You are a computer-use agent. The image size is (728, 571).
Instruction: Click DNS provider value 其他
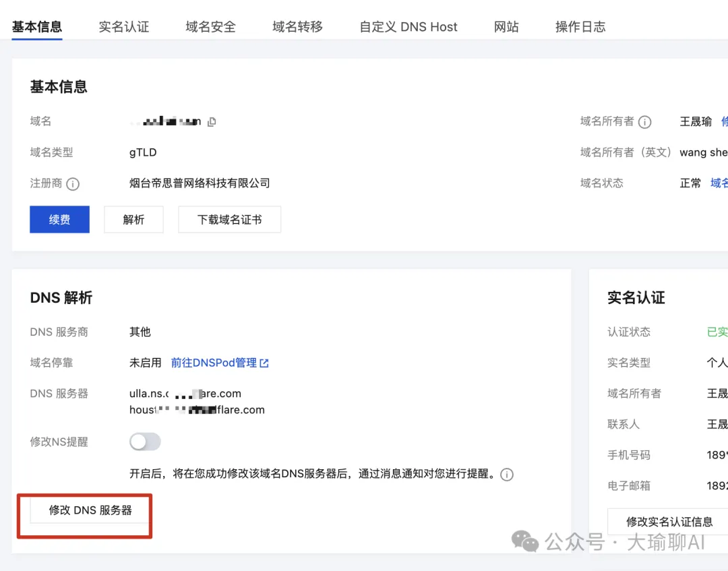(x=140, y=332)
